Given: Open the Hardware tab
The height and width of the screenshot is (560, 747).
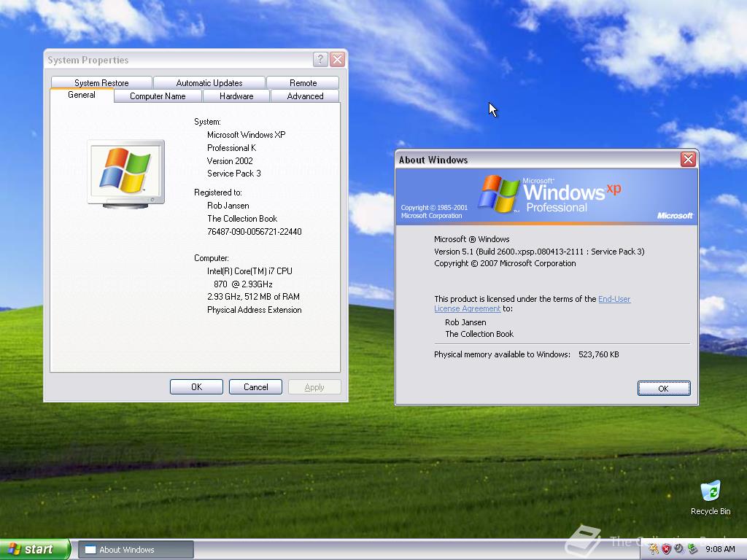Looking at the screenshot, I should [236, 96].
